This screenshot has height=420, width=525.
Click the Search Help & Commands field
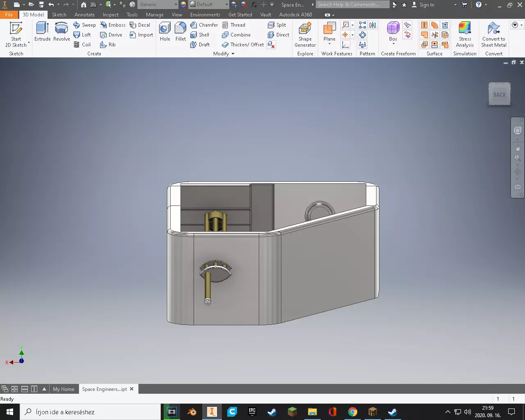353,5
